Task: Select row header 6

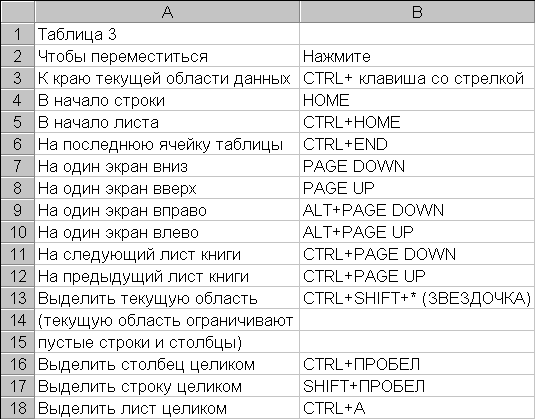Action: [x=18, y=144]
